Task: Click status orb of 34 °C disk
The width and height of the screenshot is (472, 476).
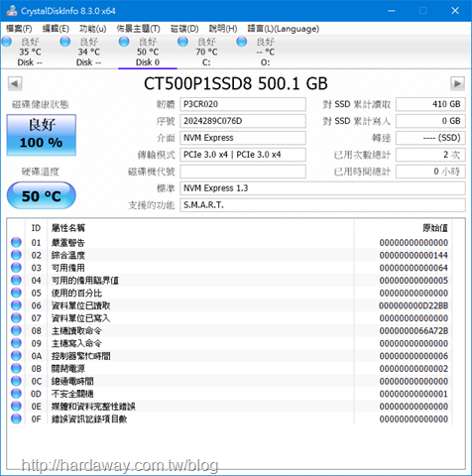Action: (65, 42)
